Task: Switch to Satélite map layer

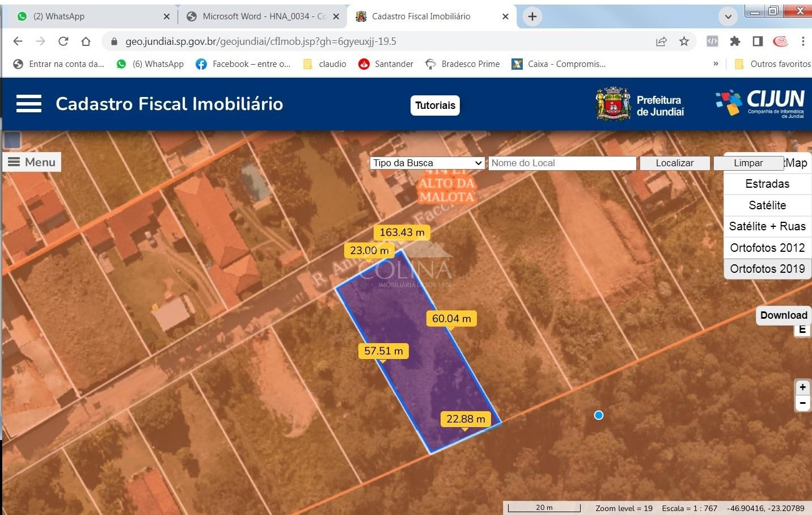Action: tap(767, 205)
